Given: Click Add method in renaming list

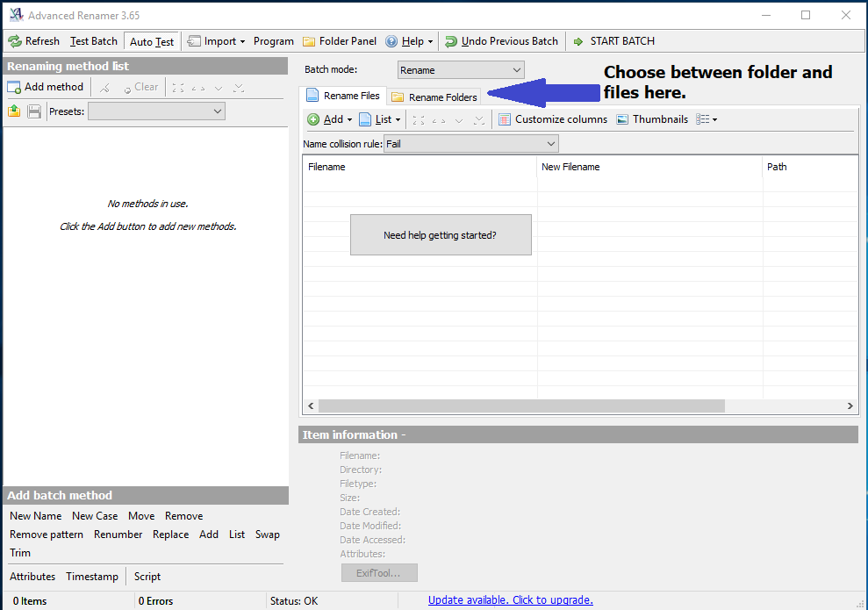Looking at the screenshot, I should pyautogui.click(x=46, y=87).
